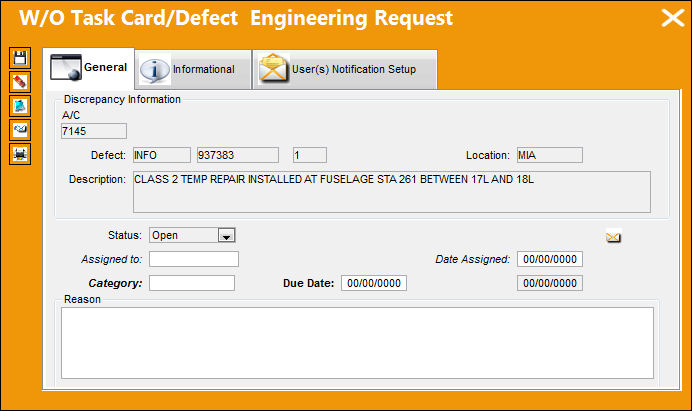Click the Due Date label
The height and width of the screenshot is (411, 692).
308,283
